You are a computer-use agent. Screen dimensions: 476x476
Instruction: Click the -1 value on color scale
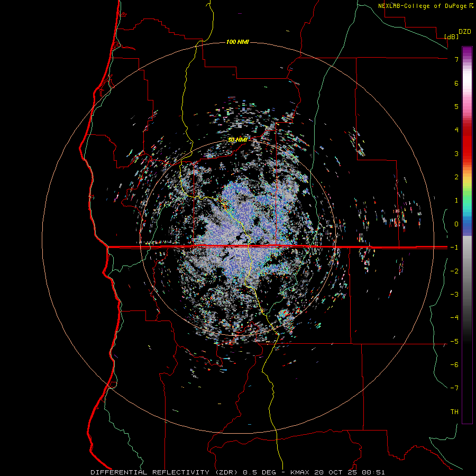454,248
